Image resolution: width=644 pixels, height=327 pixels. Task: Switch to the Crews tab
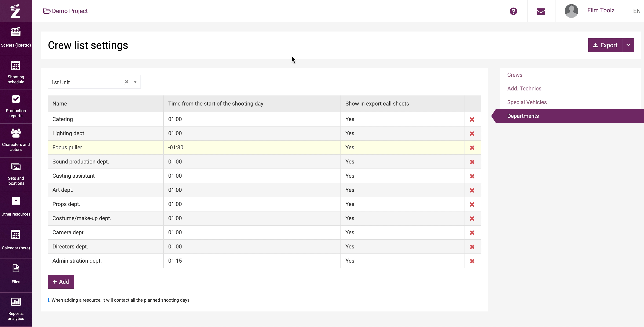(x=514, y=75)
